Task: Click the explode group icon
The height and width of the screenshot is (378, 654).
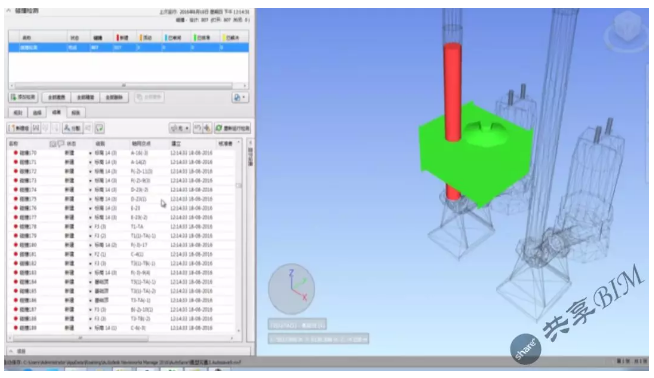Action: tap(55, 128)
